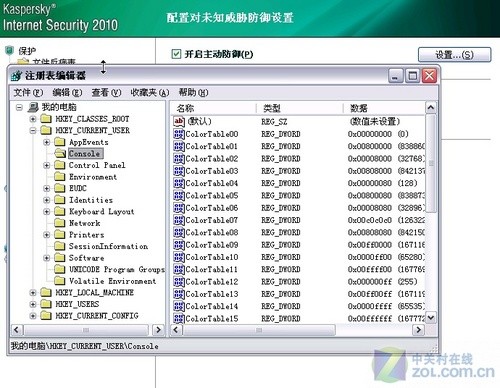Click the tree pane scroll left arrow
The image size is (500, 388).
coord(17,330)
